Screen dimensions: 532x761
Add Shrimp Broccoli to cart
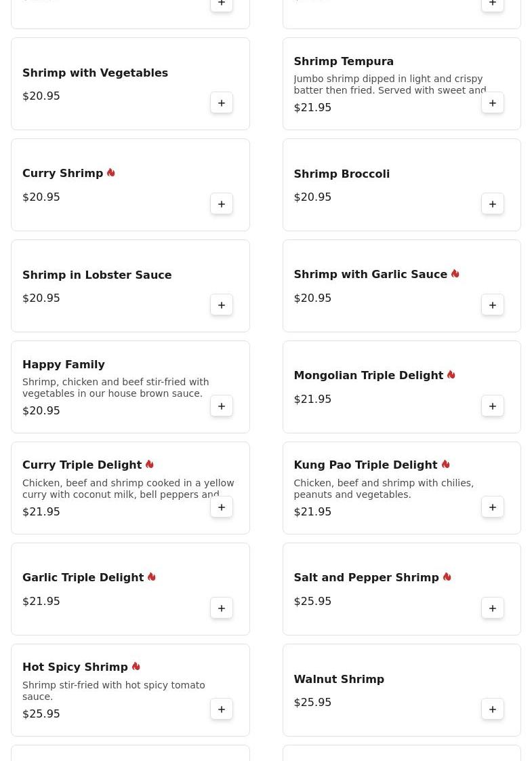tap(493, 204)
